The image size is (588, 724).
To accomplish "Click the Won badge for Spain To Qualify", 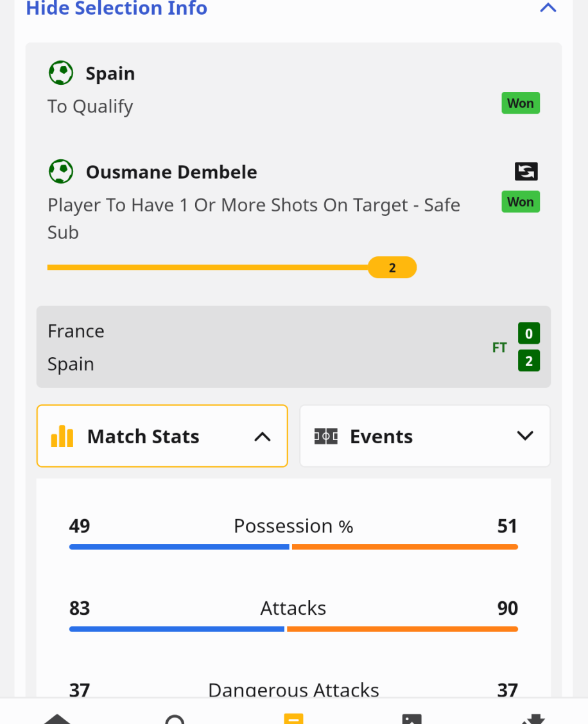I will pyautogui.click(x=521, y=103).
